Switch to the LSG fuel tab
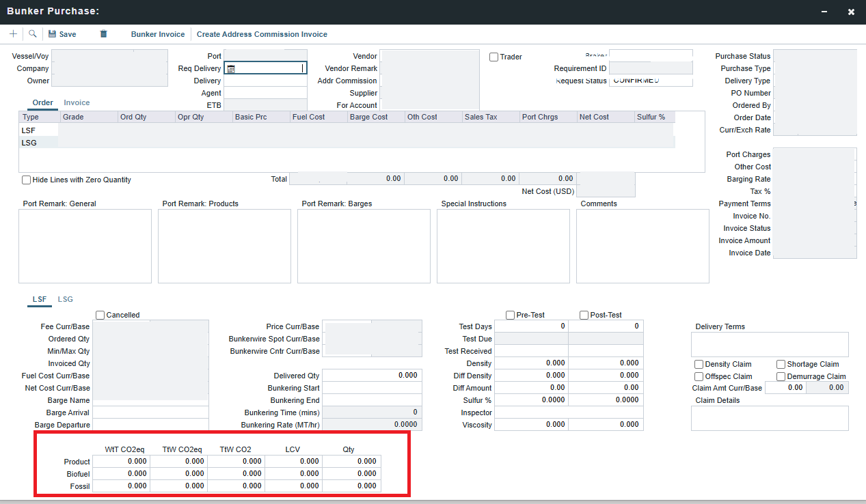The height and width of the screenshot is (504, 866). click(65, 300)
